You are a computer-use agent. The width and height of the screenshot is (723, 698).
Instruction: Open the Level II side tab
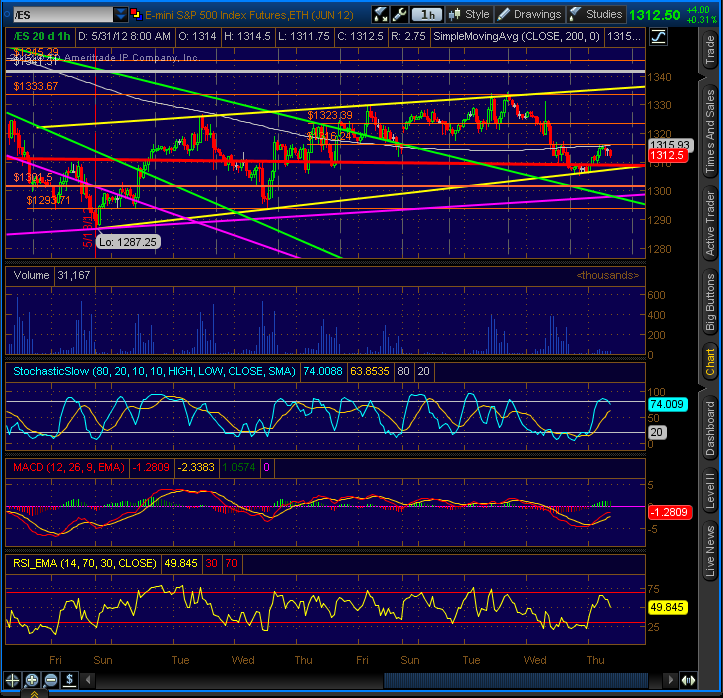point(710,491)
